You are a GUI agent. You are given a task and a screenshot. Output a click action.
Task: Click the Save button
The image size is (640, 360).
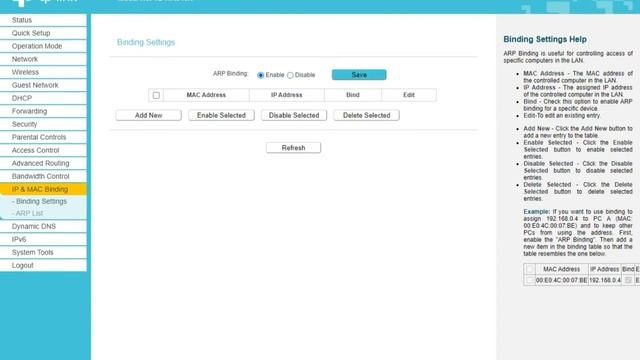click(x=359, y=75)
